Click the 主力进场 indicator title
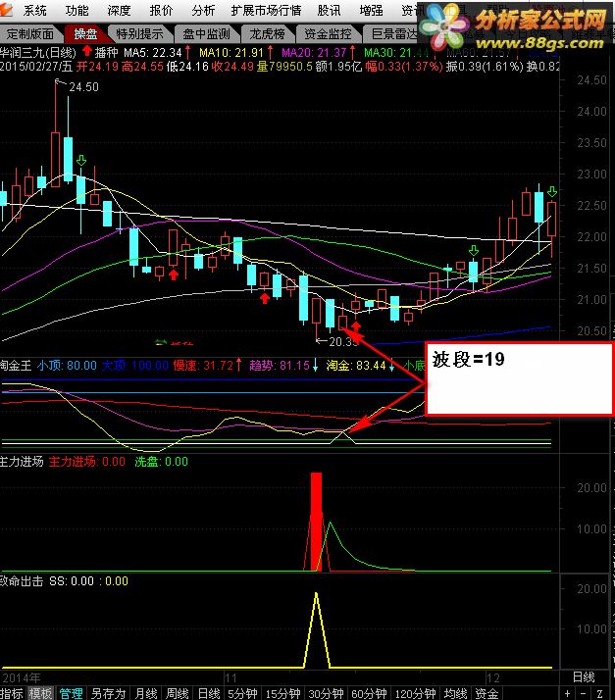The image size is (615, 700). (22, 461)
